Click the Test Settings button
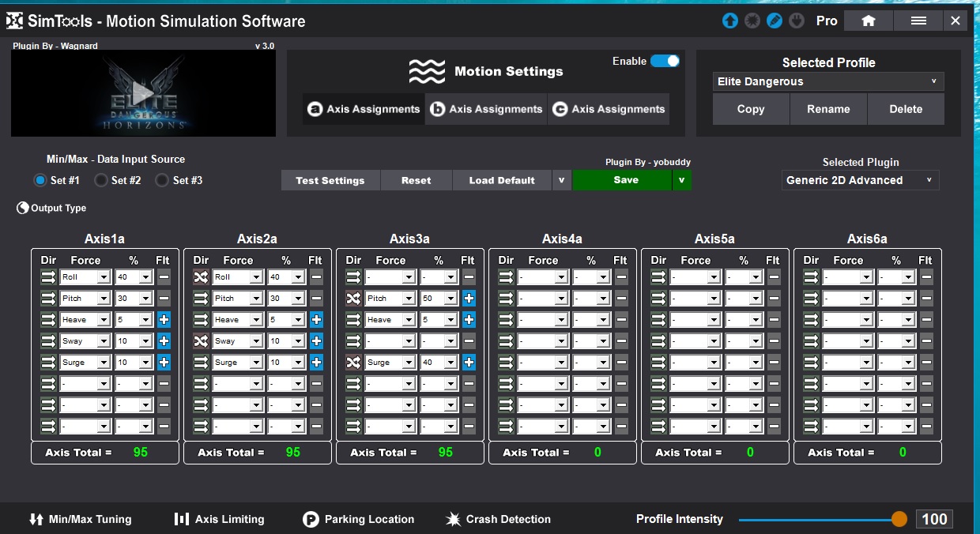This screenshot has width=980, height=534. pyautogui.click(x=330, y=180)
